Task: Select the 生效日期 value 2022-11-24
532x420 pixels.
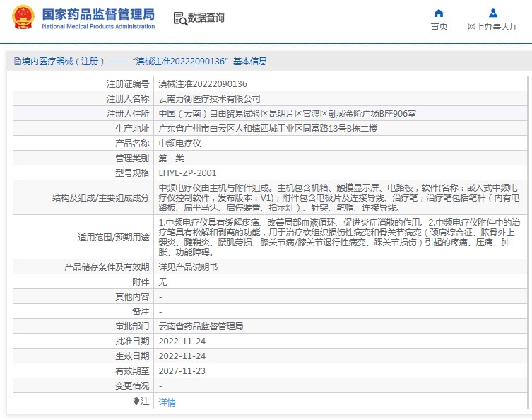Action: 182,356
